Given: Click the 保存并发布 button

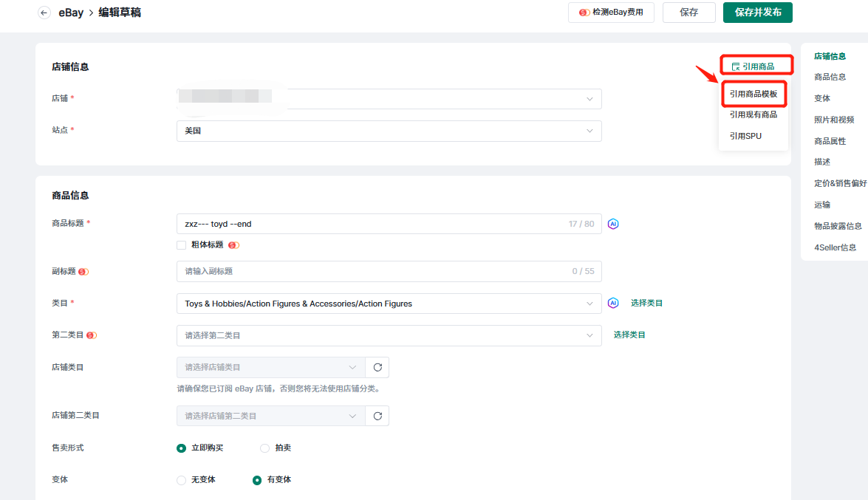Looking at the screenshot, I should point(757,13).
